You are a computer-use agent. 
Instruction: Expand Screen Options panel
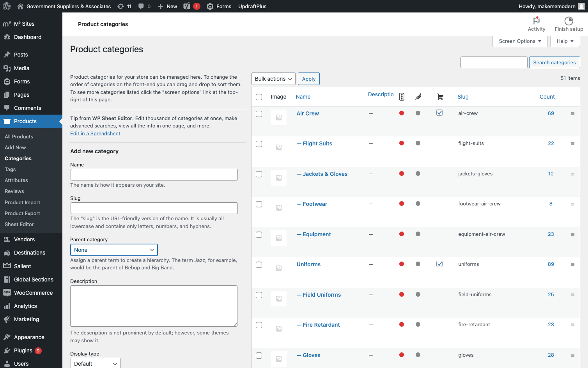point(520,41)
